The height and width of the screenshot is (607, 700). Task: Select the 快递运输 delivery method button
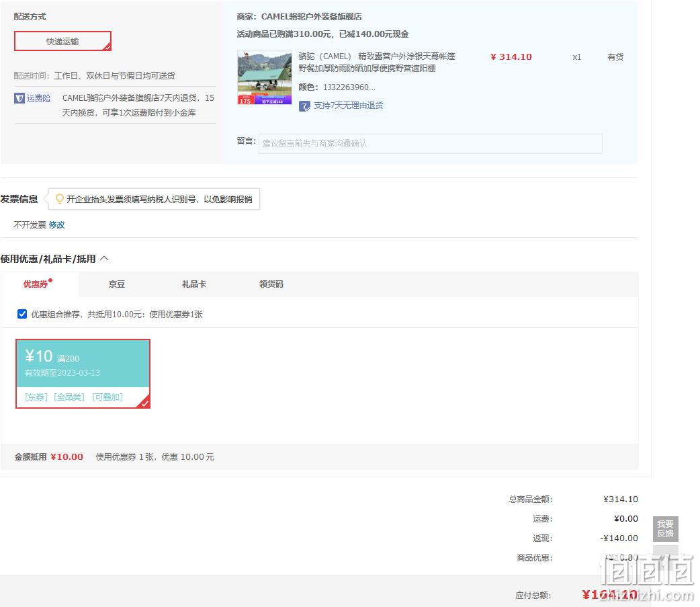point(62,41)
